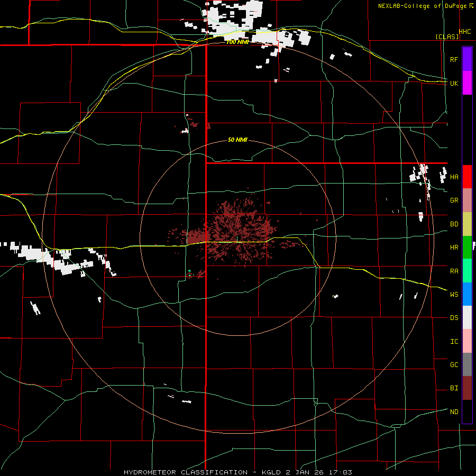Click the dark green HR color swatch

click(x=467, y=248)
